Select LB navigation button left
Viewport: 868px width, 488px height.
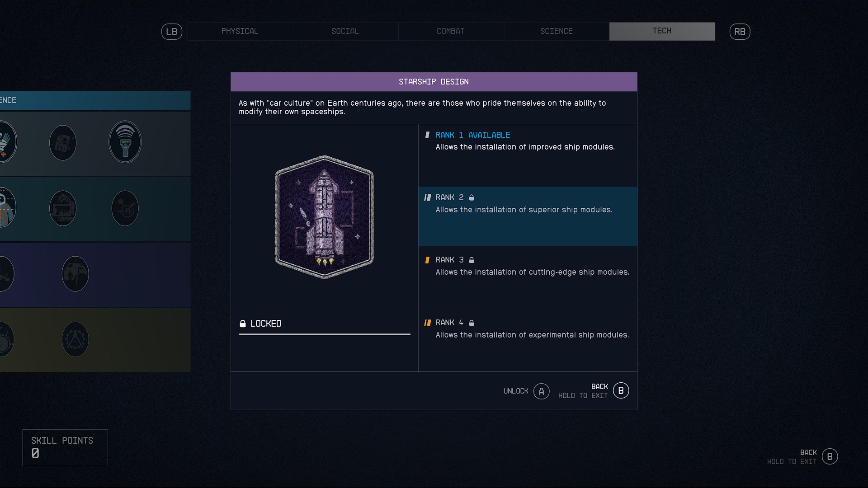click(x=172, y=32)
